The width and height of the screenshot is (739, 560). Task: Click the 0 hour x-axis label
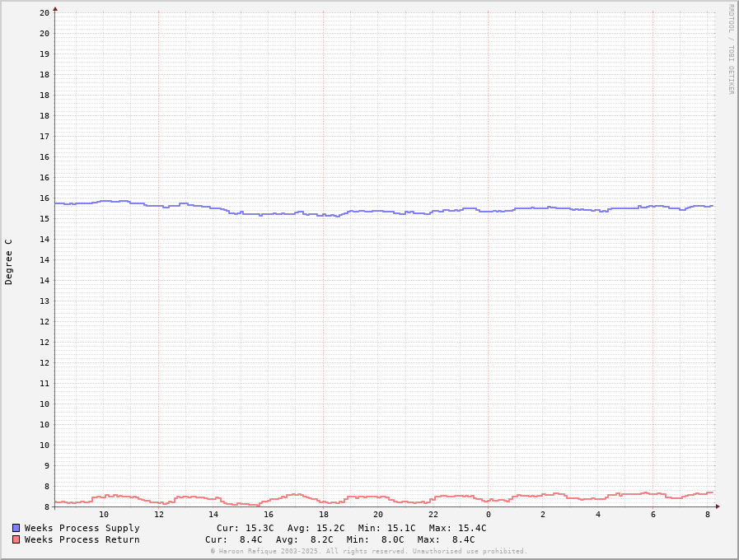click(x=488, y=515)
